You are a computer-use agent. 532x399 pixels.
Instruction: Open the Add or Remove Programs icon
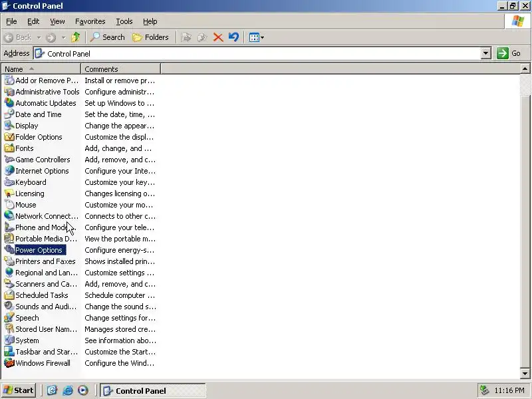coord(9,80)
